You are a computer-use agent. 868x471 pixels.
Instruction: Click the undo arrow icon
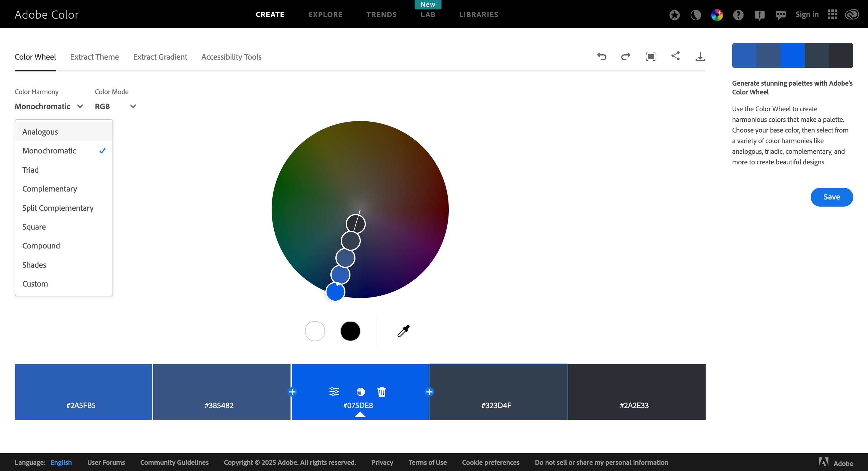pyautogui.click(x=601, y=56)
